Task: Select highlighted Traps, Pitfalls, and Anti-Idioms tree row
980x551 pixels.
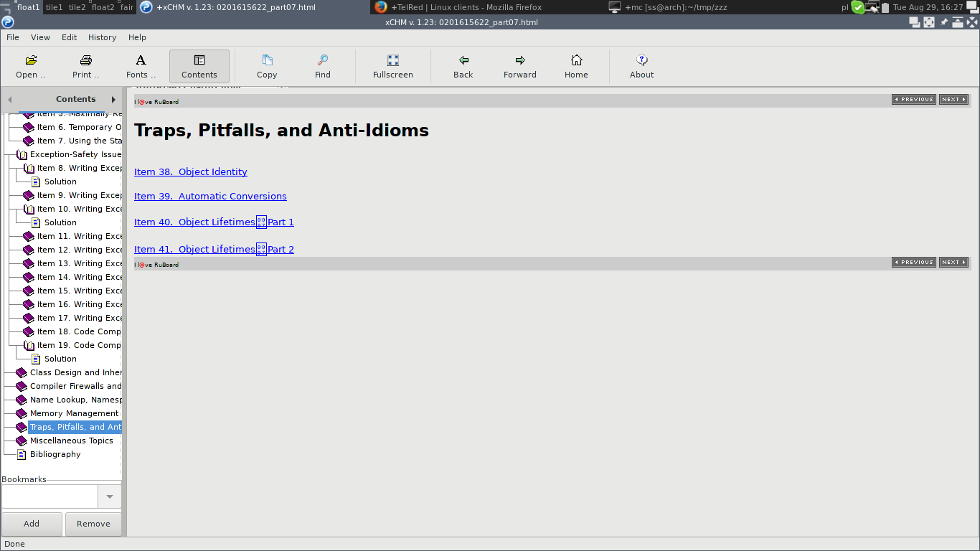Action: tap(75, 427)
